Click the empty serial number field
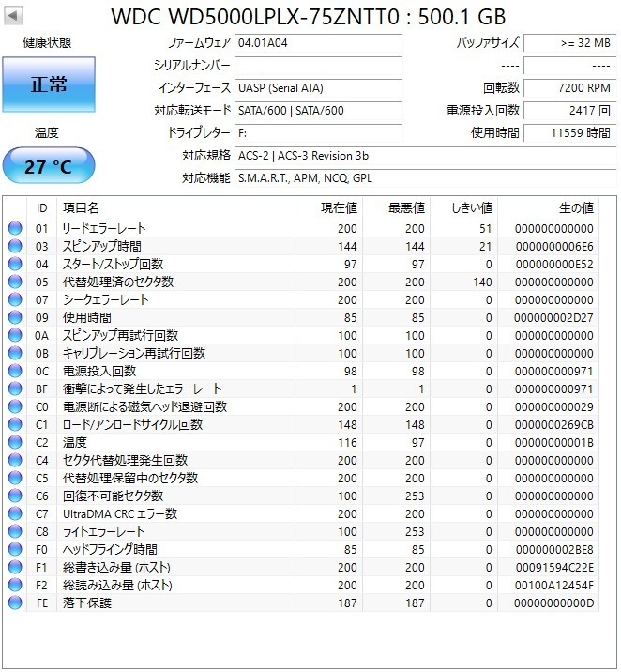 (x=319, y=66)
